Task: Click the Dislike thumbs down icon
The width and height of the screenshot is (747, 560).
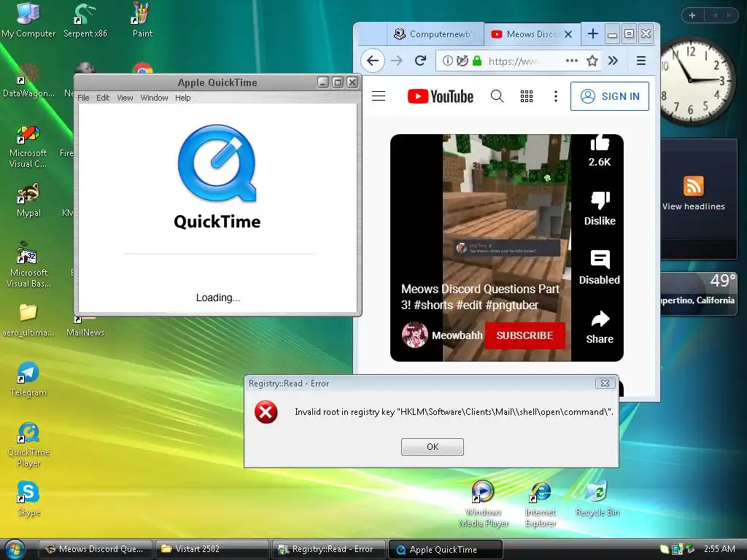Action: [x=600, y=200]
